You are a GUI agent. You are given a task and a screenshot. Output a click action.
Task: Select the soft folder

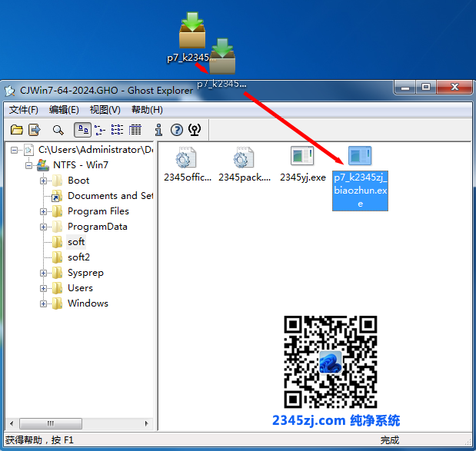click(x=76, y=242)
